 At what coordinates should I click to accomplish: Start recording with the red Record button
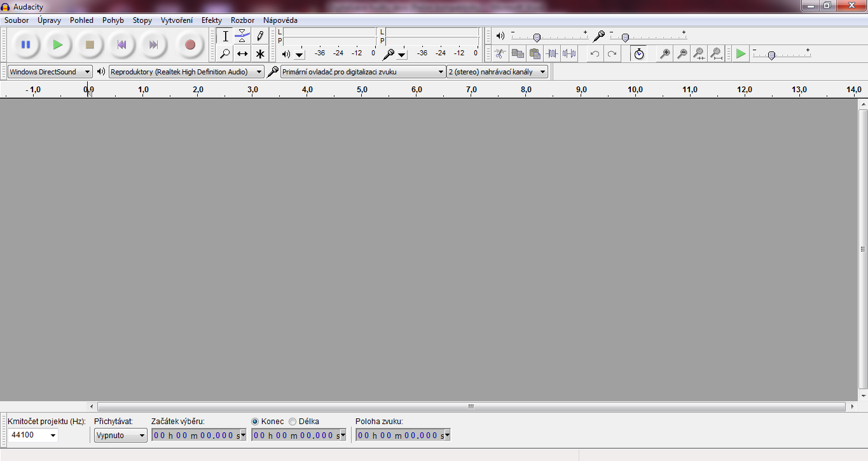(x=189, y=45)
